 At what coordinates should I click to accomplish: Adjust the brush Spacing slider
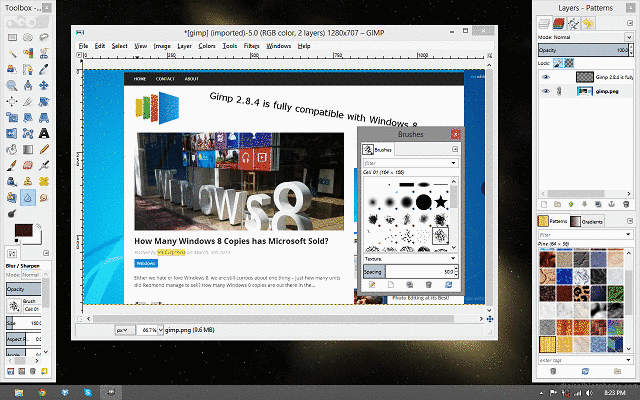click(x=409, y=272)
